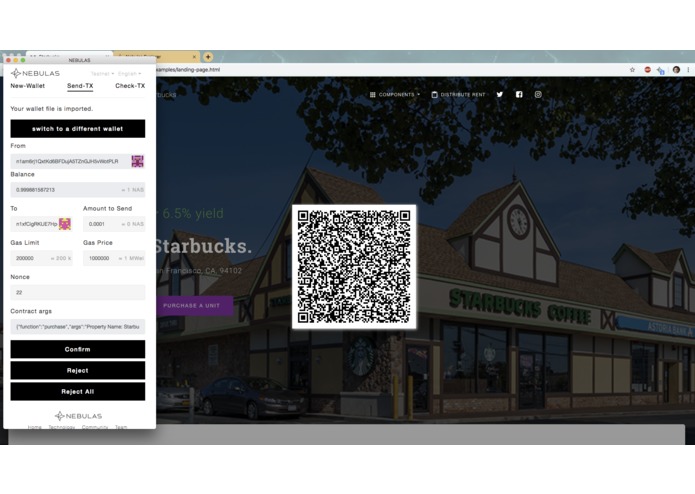
Task: Click the Nonce field
Action: 78,292
